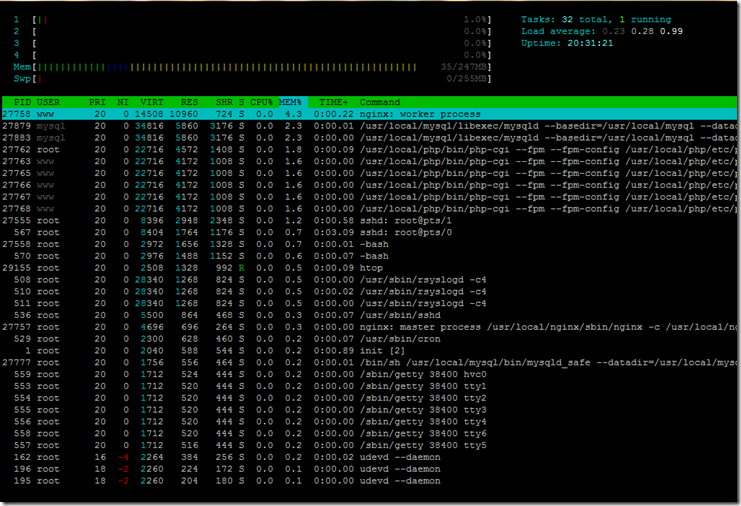Select the nginx: master process row
This screenshot has height=506, width=741.
pyautogui.click(x=369, y=326)
